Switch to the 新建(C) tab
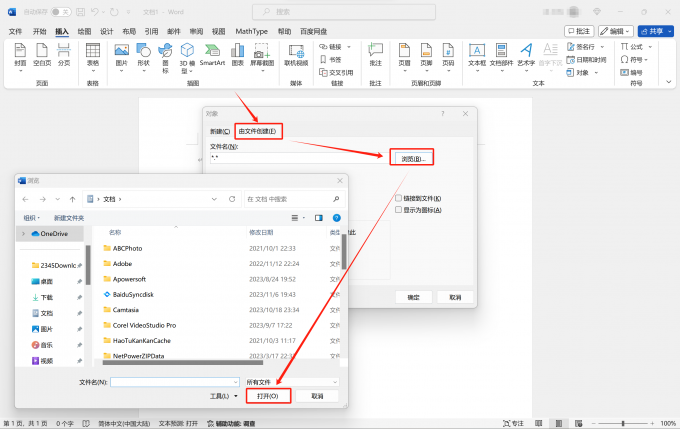The height and width of the screenshot is (429, 680). [219, 131]
